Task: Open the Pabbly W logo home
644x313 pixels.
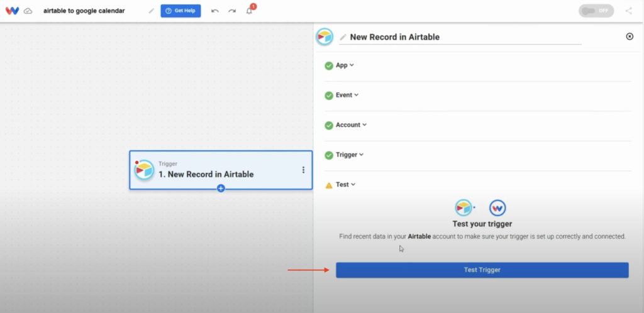Action: coord(12,11)
